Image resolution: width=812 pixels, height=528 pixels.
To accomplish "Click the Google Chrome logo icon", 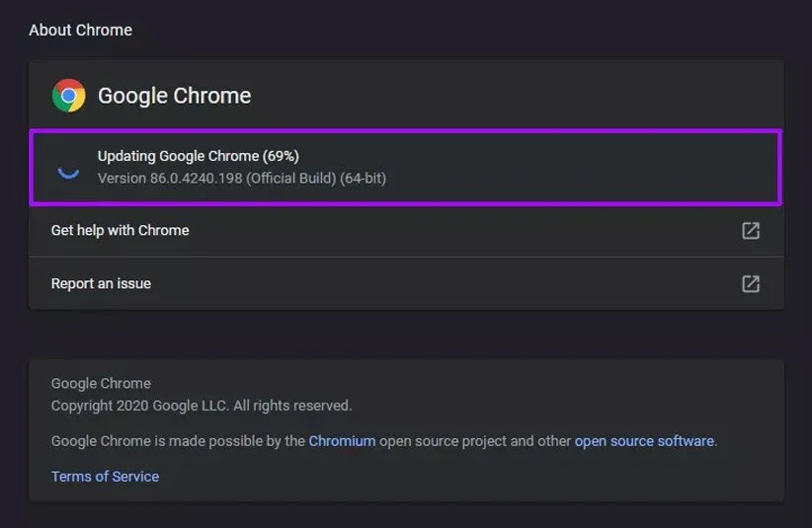I will point(68,96).
